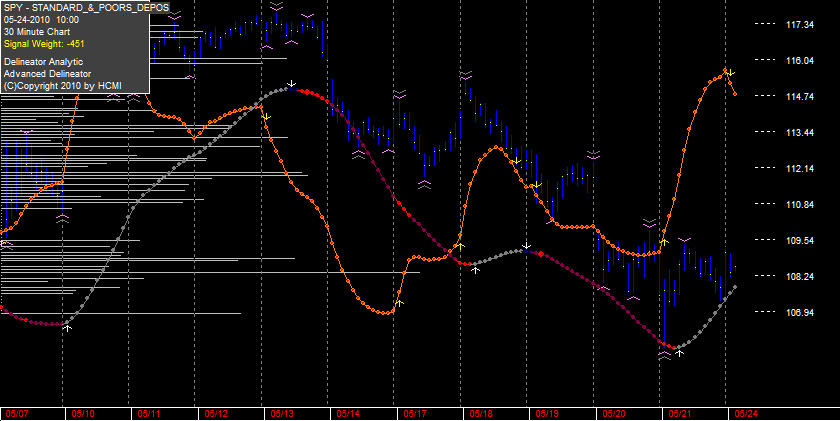Click the 116.04 price level label
The image size is (840, 421).
800,61
